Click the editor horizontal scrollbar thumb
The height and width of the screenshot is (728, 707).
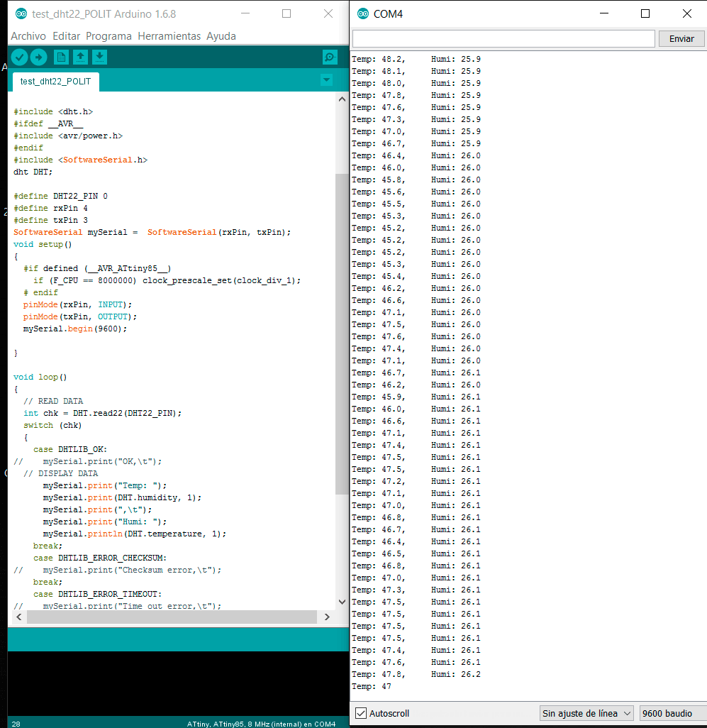coord(172,617)
